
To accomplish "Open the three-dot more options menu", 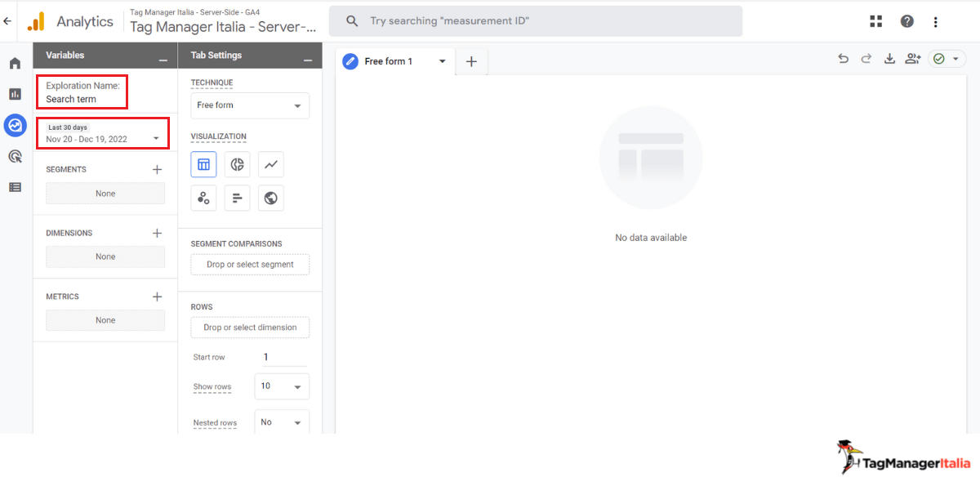I will [x=936, y=22].
